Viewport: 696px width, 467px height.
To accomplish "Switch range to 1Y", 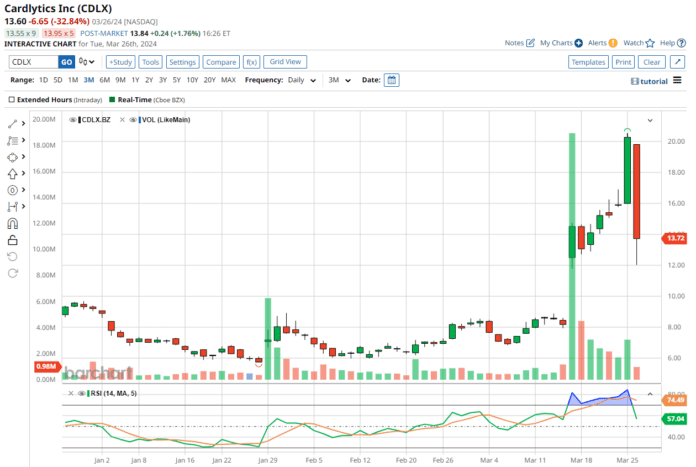I will coord(135,80).
